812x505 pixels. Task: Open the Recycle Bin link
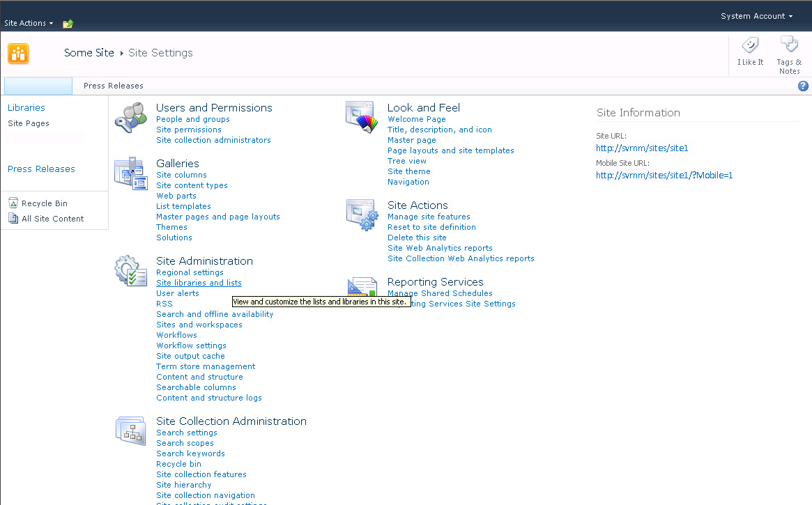45,203
